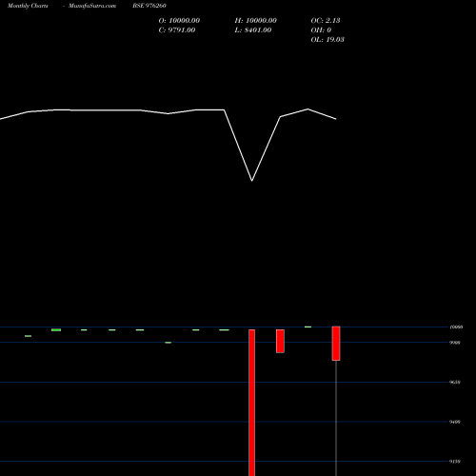Viewport: 476px width, 476px height.
Task: Click the 'OH: 0' reading
Action: [321, 30]
